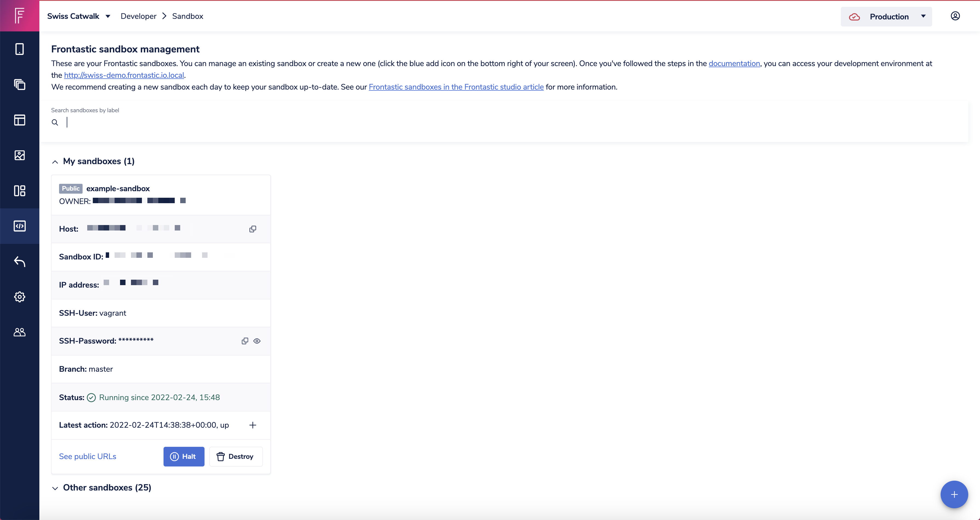Copy the SSH-Password to clipboard
The image size is (980, 520).
tap(245, 341)
